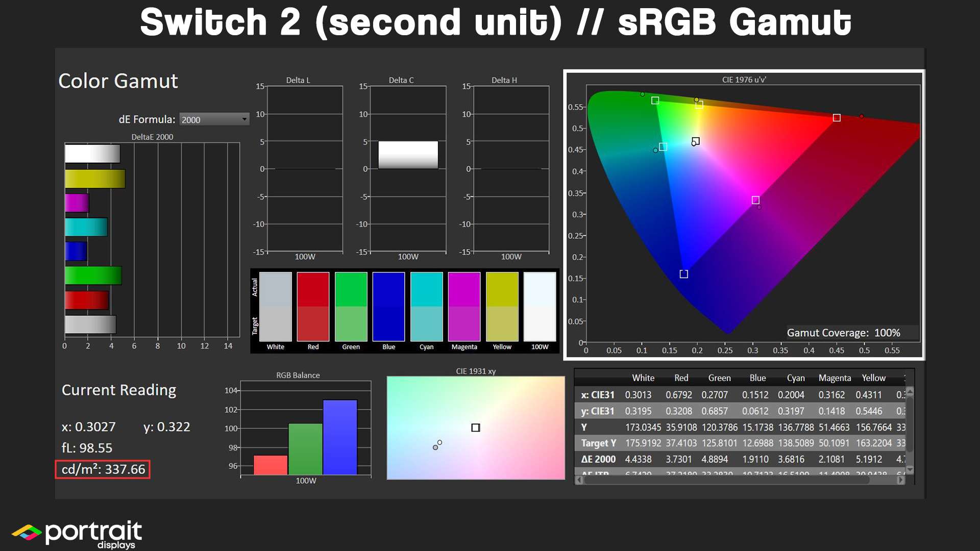Click the red bar in the DeltaE 2000 chart
Screen dimensions: 980x551
[x=86, y=300]
